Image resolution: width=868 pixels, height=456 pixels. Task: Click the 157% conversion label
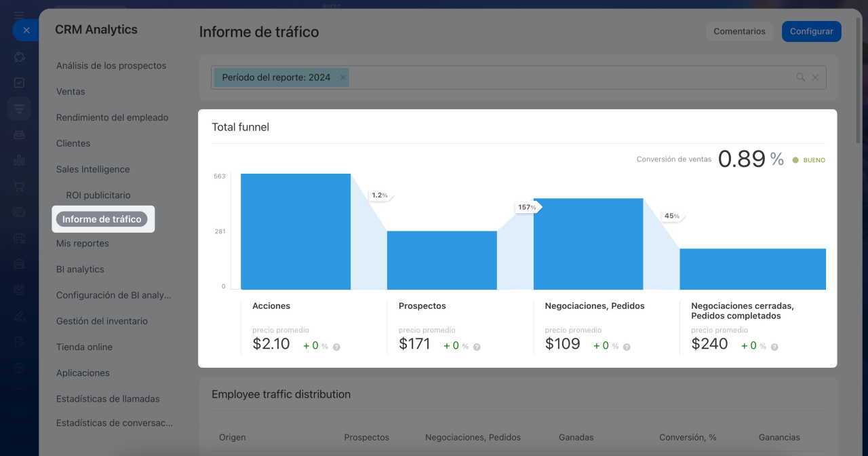pyautogui.click(x=528, y=207)
